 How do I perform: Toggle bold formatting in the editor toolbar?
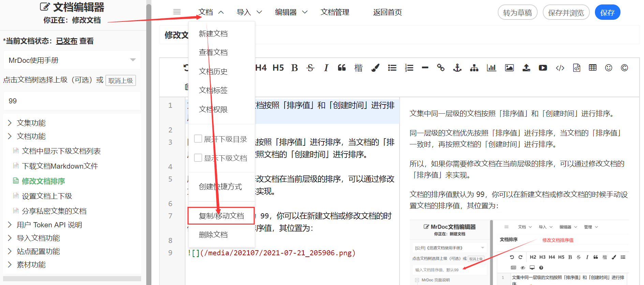(x=295, y=68)
